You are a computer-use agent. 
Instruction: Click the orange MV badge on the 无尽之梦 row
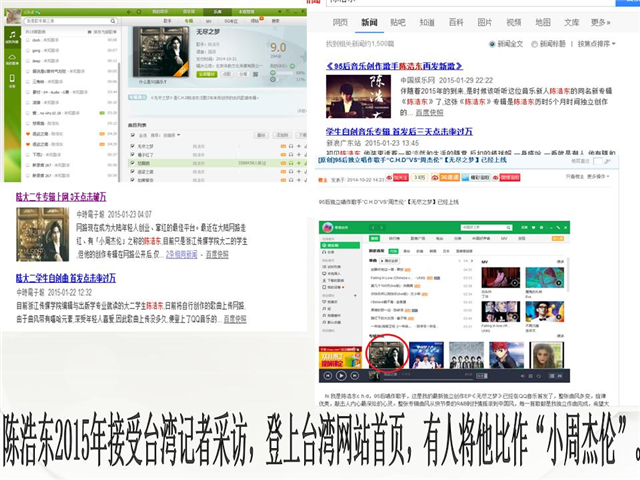(283, 146)
